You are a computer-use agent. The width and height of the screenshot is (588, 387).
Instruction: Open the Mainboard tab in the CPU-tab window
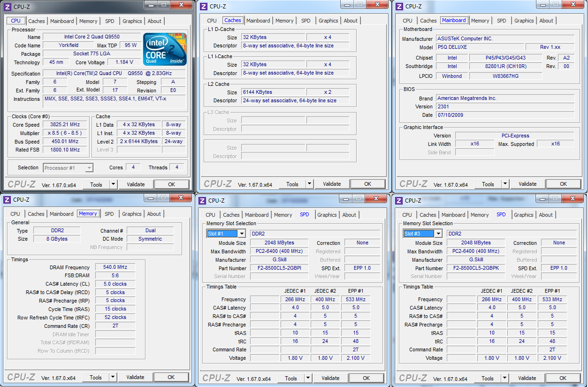coord(62,21)
